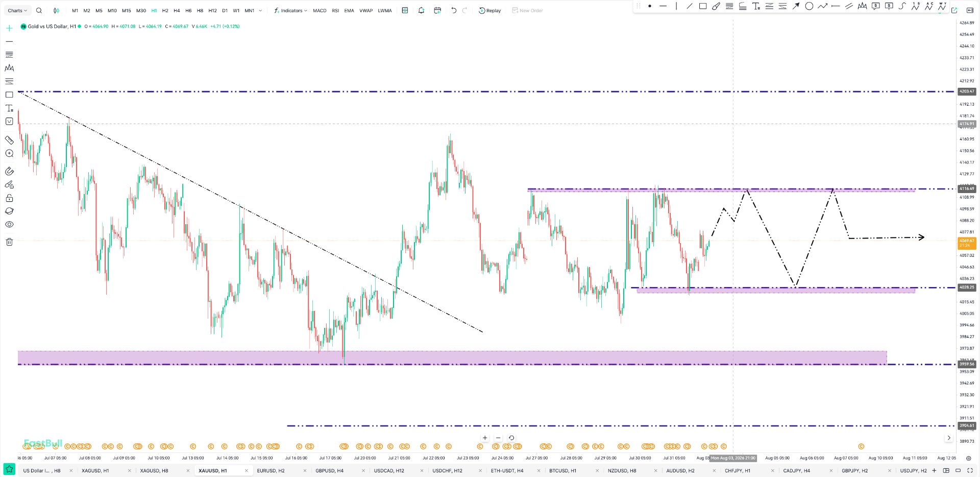Close the XAGUSD, H1 tab
Screen dimensions: 980x477
(130, 470)
